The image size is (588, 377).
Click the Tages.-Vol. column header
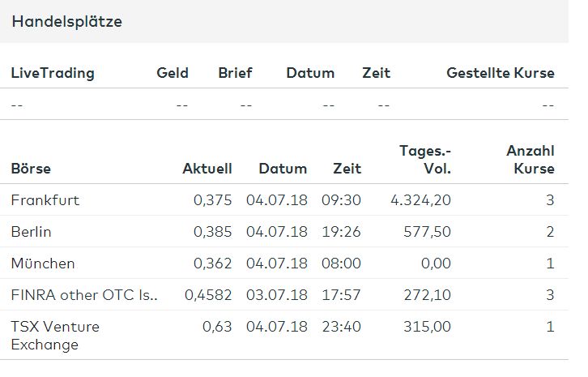pos(425,160)
